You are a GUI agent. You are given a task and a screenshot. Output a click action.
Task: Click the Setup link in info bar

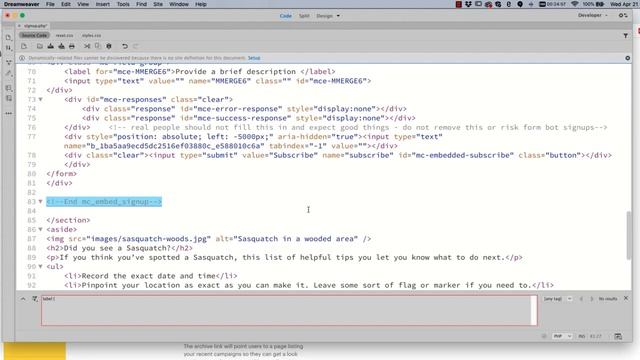(x=254, y=58)
